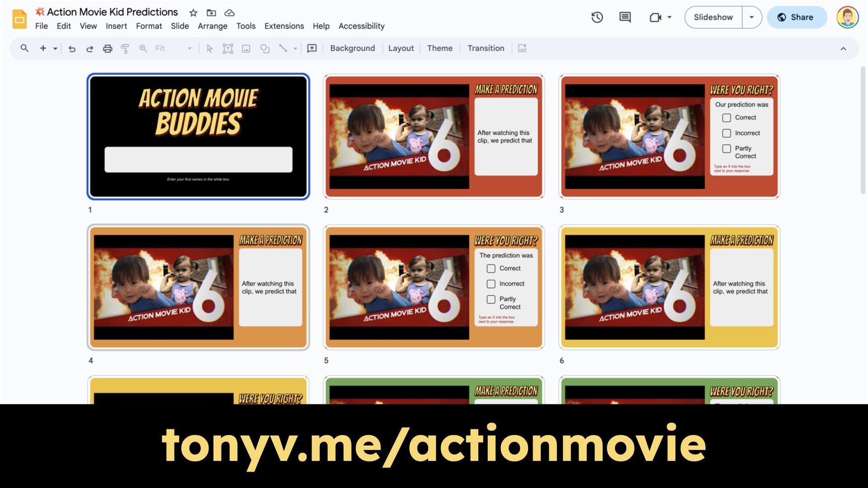
Task: Search the menus magnifier icon
Action: pyautogui.click(x=24, y=48)
